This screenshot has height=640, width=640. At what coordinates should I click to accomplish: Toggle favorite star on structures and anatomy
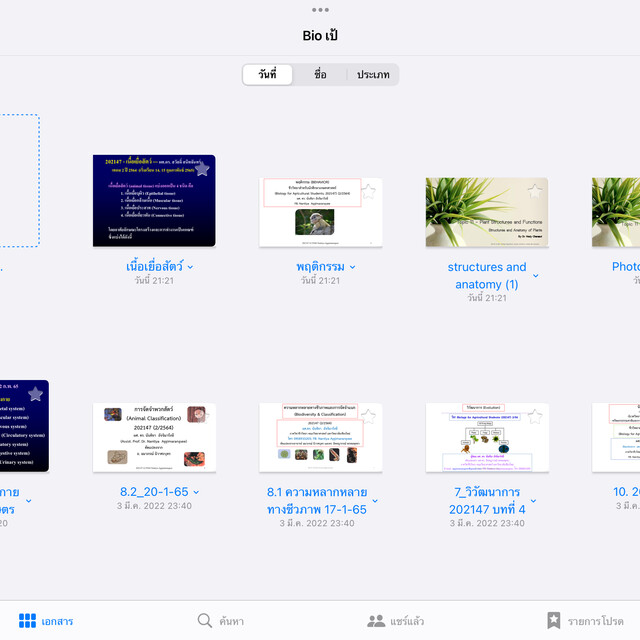click(535, 191)
